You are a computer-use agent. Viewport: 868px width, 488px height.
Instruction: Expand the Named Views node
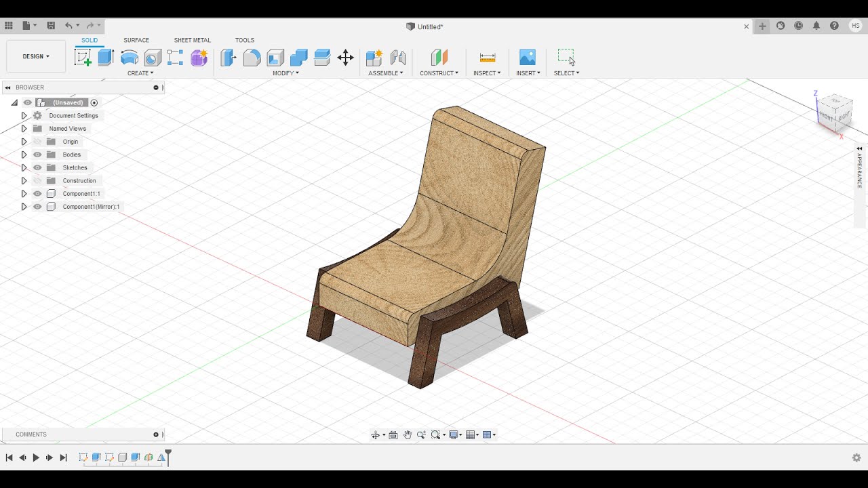(24, 129)
